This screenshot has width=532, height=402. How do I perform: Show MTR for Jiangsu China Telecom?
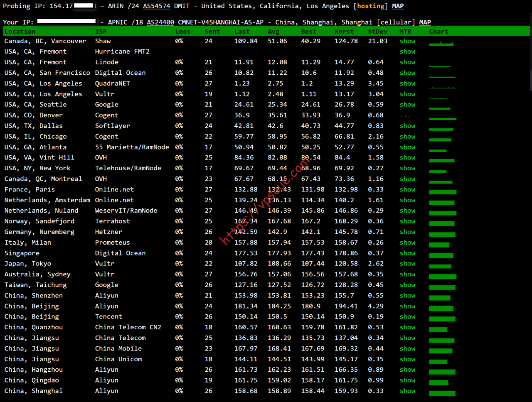(407, 338)
